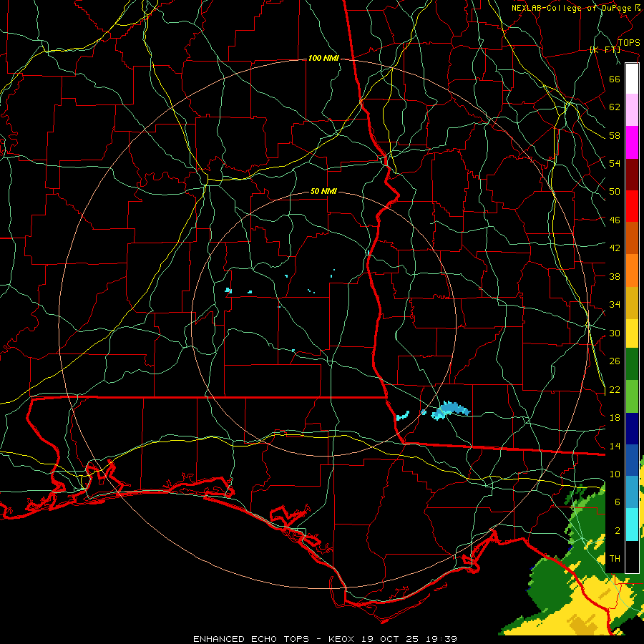The image size is (644, 644).
Task: Click the '66' legend value
Action: click(x=615, y=79)
